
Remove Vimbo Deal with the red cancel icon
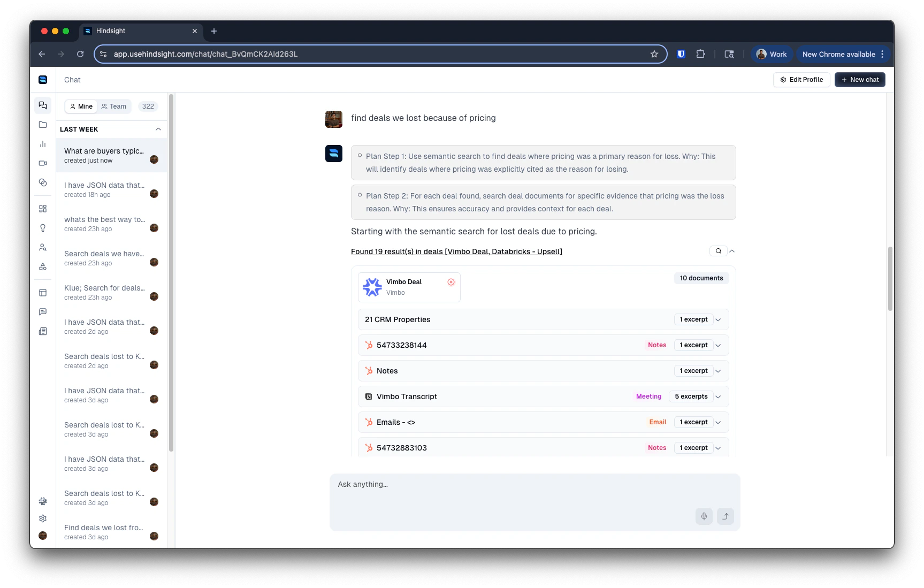pyautogui.click(x=451, y=282)
